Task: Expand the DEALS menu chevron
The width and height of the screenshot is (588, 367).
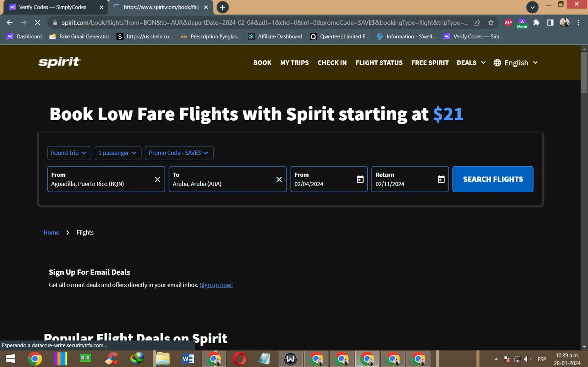Action: (483, 63)
